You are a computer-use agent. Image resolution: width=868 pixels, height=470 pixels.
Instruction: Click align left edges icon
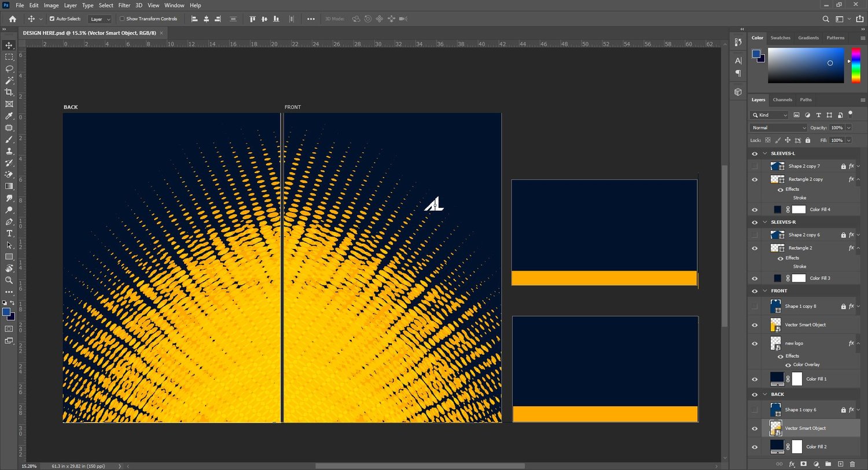[x=194, y=19]
